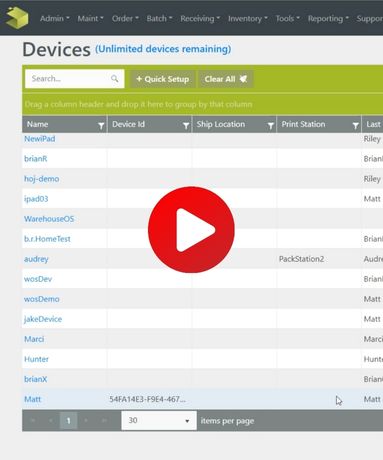Open the Support menu
Image resolution: width=383 pixels, height=460 pixels.
click(x=369, y=18)
